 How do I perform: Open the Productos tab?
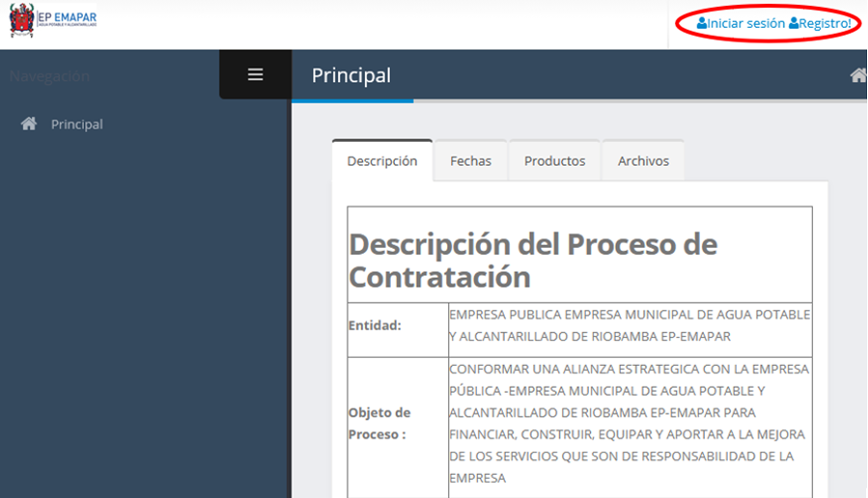(x=554, y=161)
